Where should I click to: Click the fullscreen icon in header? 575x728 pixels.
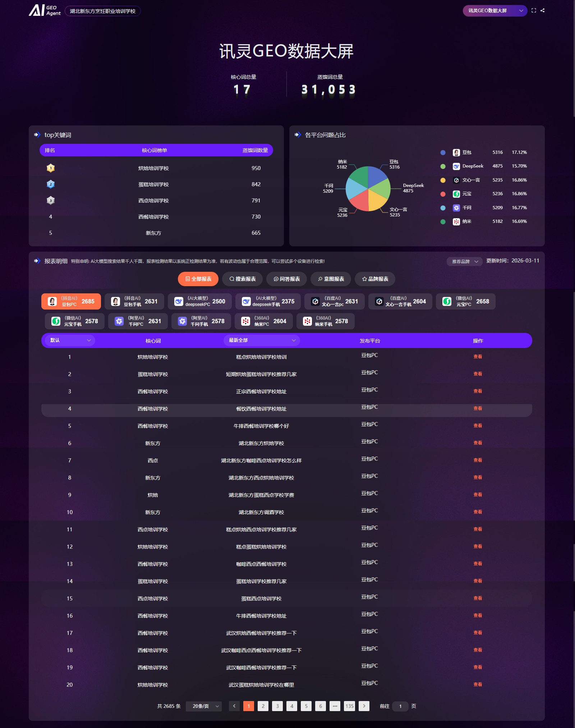[x=534, y=10]
